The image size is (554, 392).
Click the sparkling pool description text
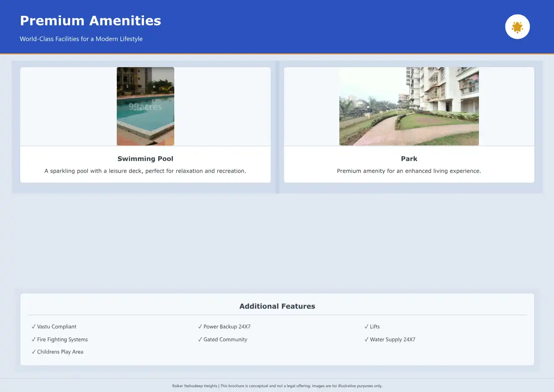[x=145, y=171]
